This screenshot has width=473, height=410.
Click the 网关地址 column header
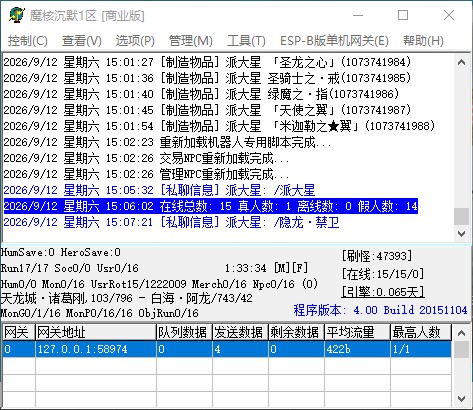coord(96,332)
